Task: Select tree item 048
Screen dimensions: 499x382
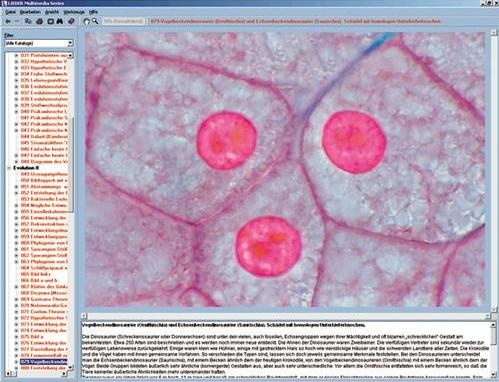Action: pyautogui.click(x=44, y=162)
